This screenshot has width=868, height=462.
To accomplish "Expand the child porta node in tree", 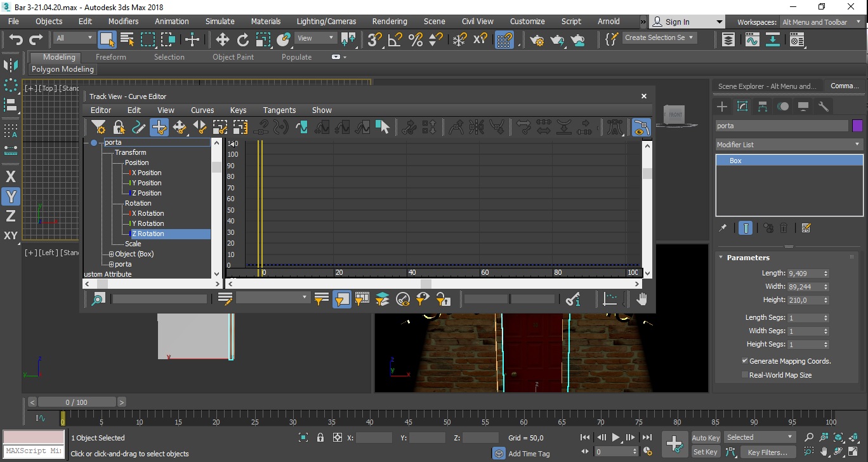I will (x=112, y=264).
